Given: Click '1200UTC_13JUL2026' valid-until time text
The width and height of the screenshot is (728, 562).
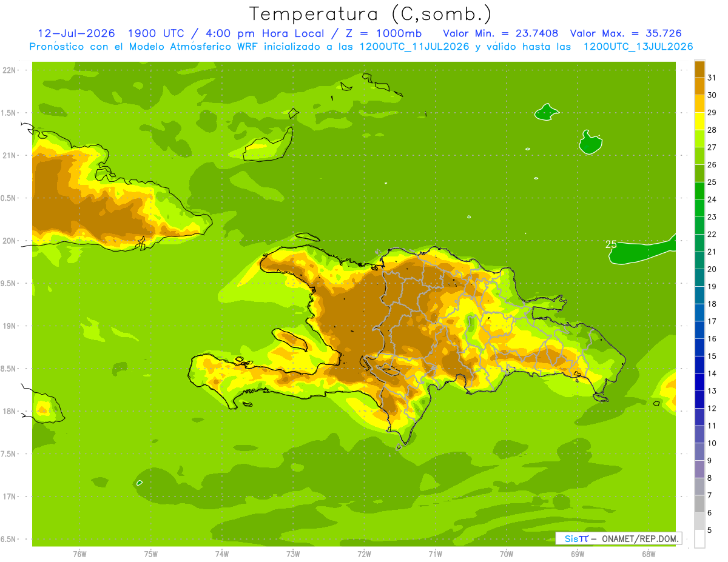Looking at the screenshot, I should [x=638, y=47].
